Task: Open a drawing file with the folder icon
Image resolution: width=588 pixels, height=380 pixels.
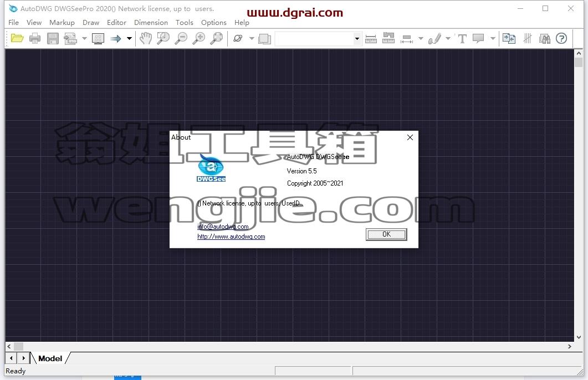Action: pyautogui.click(x=17, y=38)
